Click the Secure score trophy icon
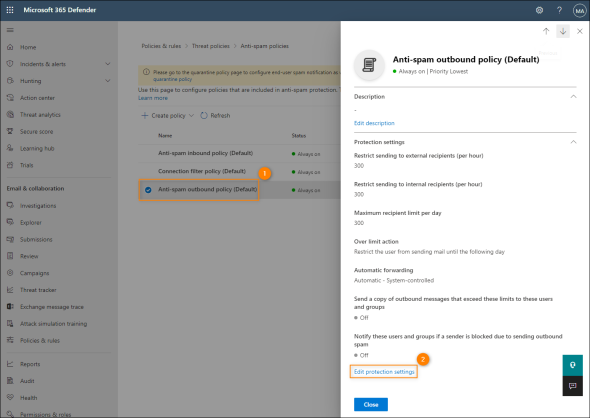 coord(10,131)
